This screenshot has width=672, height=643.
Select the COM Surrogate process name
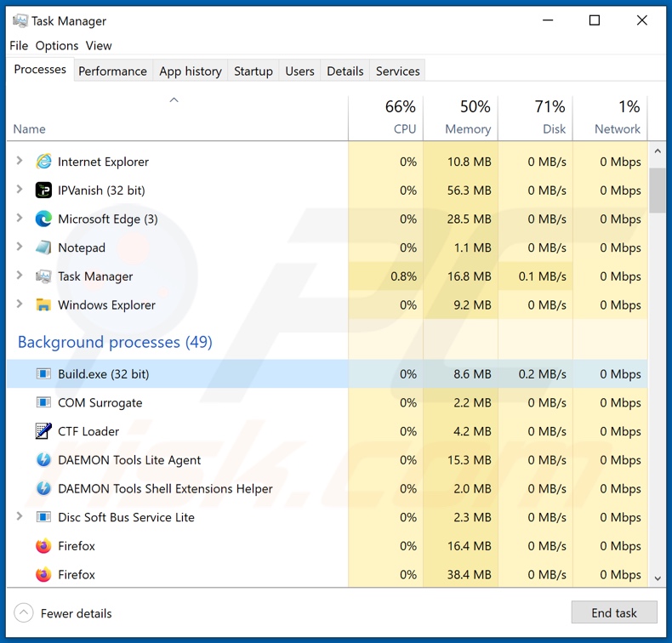click(100, 402)
